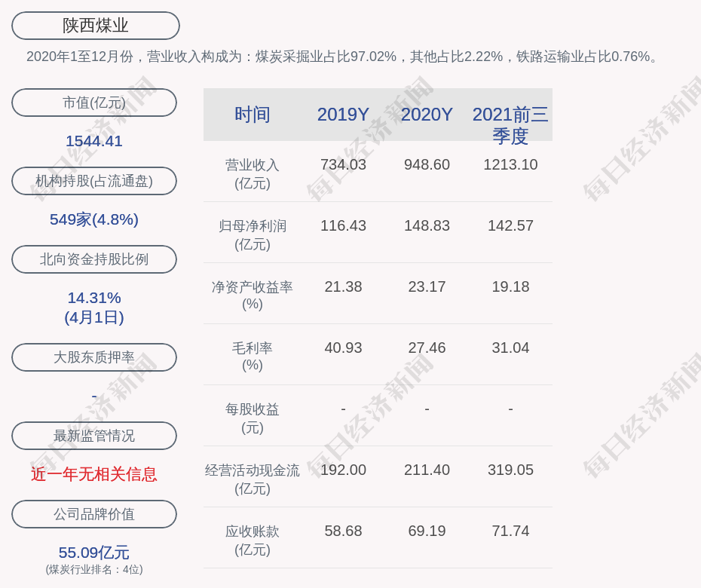Select the 净资产收益率(%) row label
The height and width of the screenshot is (588, 701).
tap(253, 296)
